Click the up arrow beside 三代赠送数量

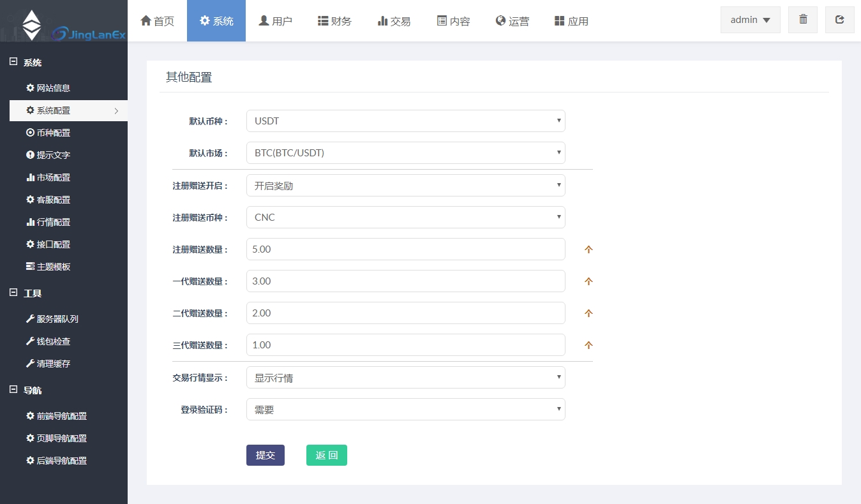tap(588, 345)
